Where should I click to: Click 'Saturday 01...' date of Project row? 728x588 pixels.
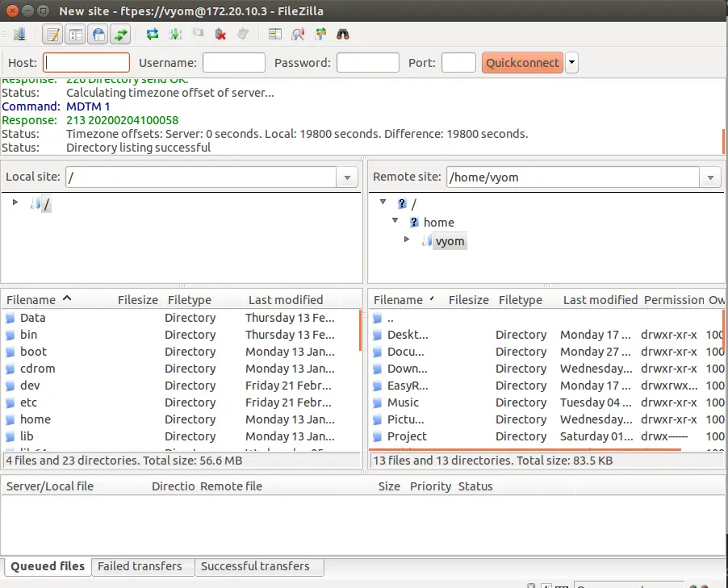(596, 436)
